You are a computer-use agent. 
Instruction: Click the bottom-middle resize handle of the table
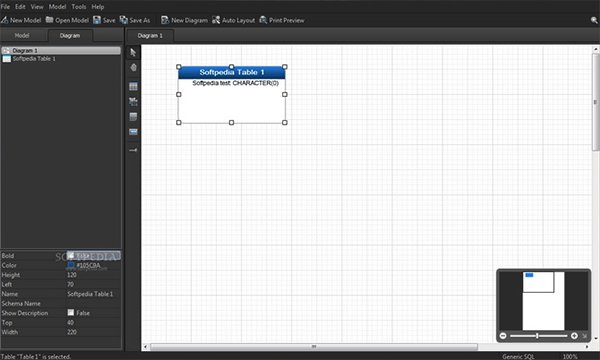[232, 122]
